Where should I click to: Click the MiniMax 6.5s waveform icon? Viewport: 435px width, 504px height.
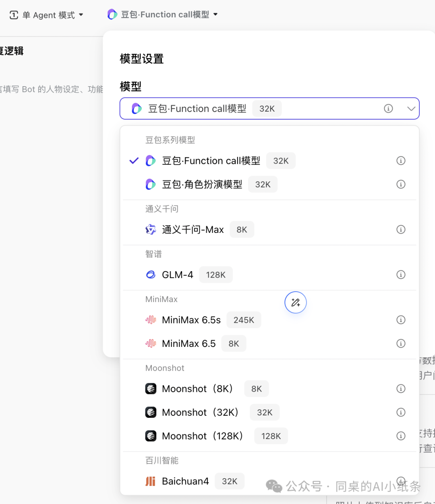click(x=150, y=319)
